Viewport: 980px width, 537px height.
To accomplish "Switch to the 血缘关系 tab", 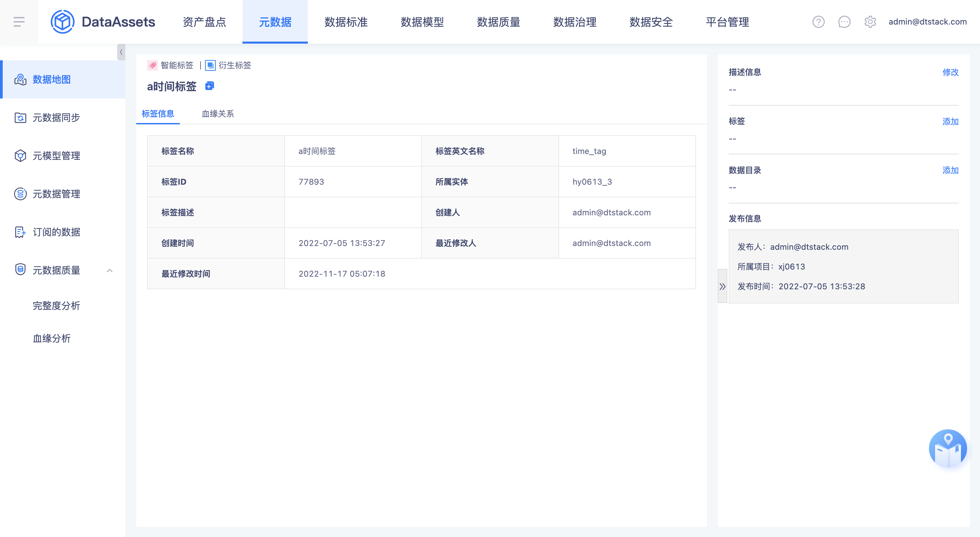I will click(x=218, y=113).
